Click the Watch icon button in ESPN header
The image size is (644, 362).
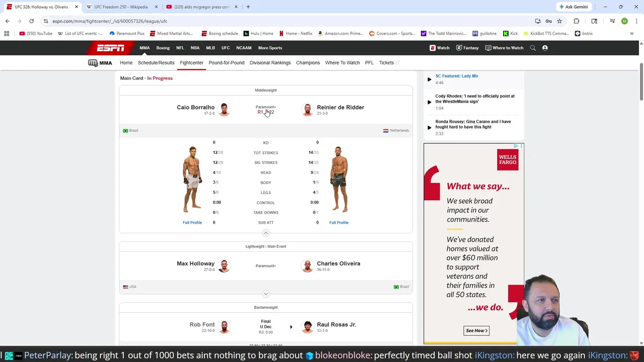click(440, 48)
